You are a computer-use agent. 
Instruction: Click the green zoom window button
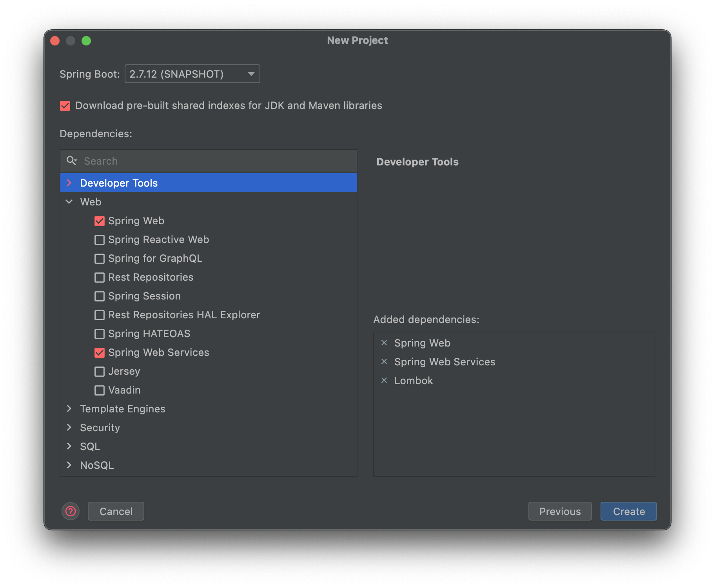(86, 41)
